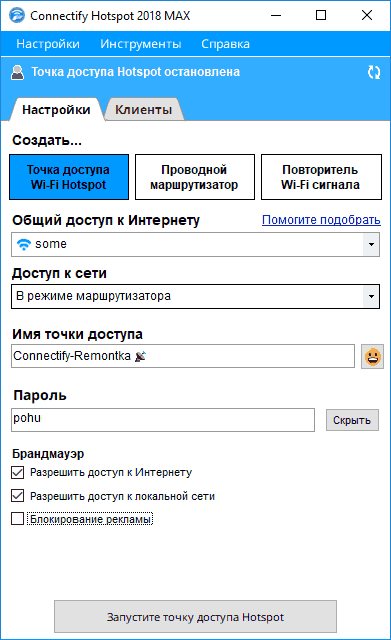Toggle 'Разрешить доступ к Интернету' checkbox
This screenshot has width=391, height=640.
click(x=18, y=473)
